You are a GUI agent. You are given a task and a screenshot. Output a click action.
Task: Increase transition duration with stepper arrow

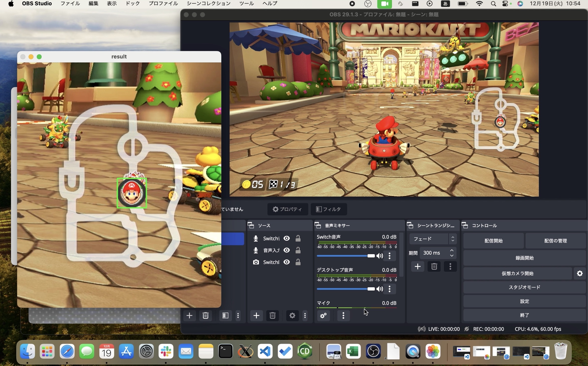click(452, 250)
